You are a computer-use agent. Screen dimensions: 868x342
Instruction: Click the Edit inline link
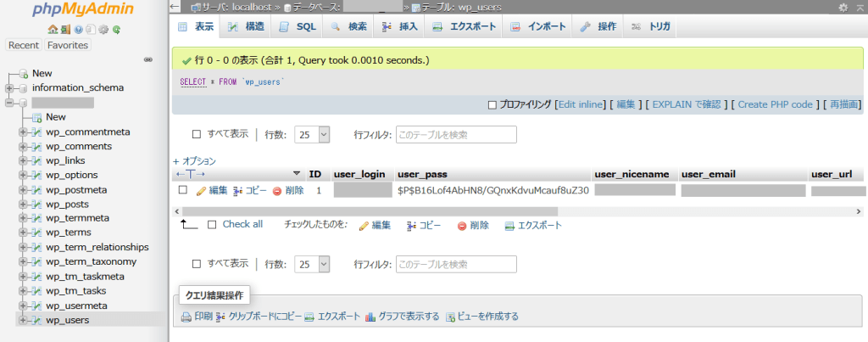580,104
